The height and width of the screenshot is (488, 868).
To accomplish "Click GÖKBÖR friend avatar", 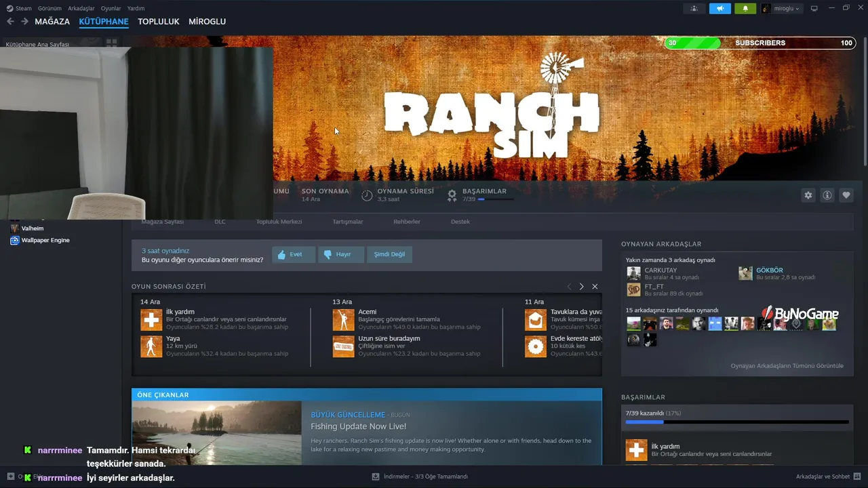I will pos(745,273).
